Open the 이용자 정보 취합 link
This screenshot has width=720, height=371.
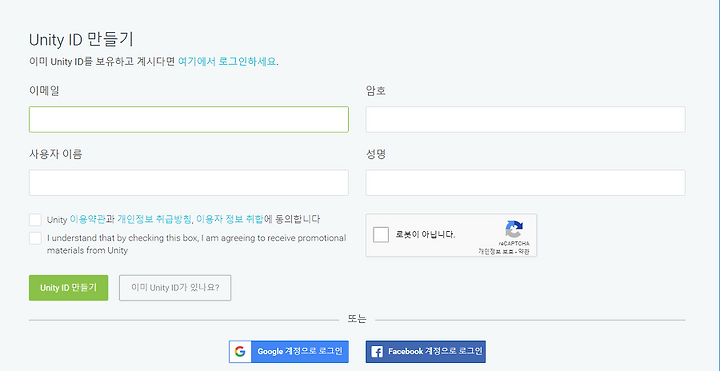point(230,219)
